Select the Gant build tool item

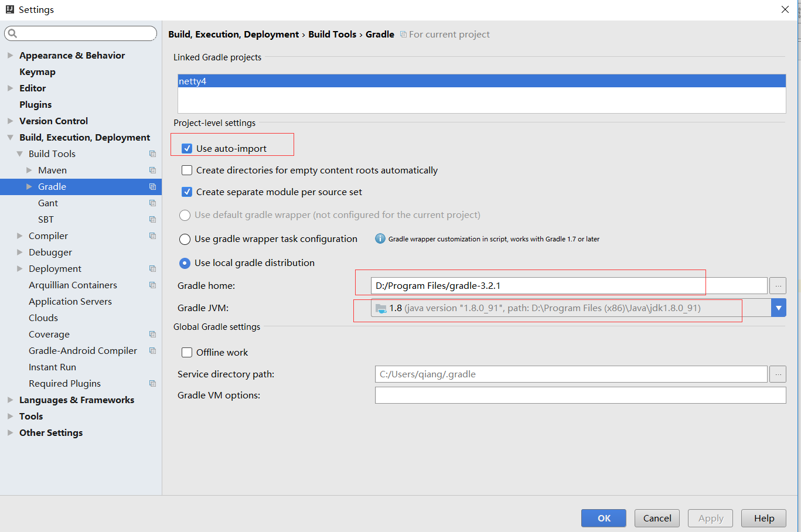[x=48, y=203]
